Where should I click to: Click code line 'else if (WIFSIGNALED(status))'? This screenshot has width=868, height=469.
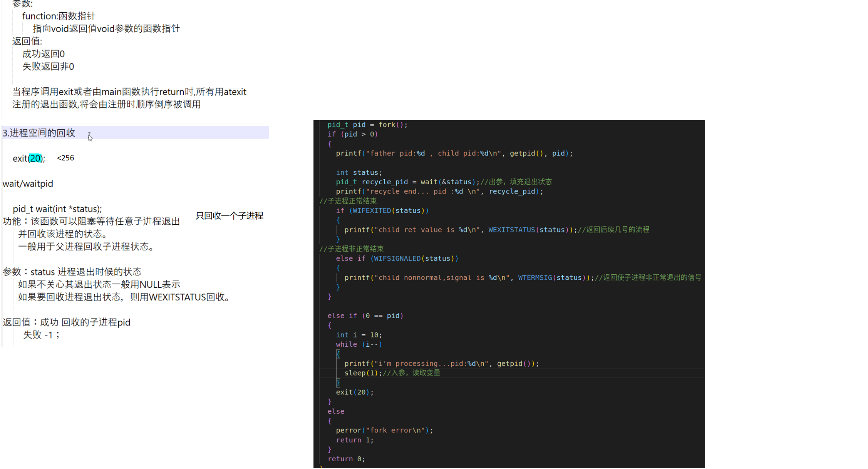[397, 258]
